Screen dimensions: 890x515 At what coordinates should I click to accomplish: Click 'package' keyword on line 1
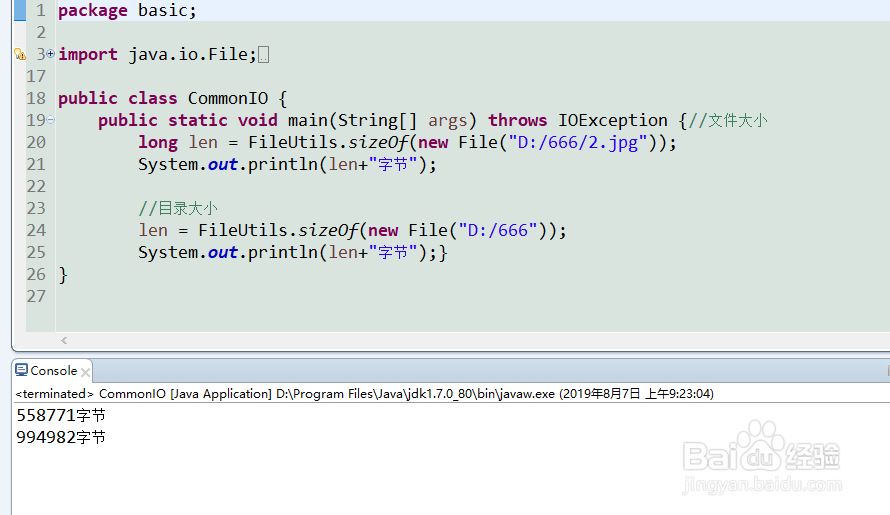[x=93, y=11]
